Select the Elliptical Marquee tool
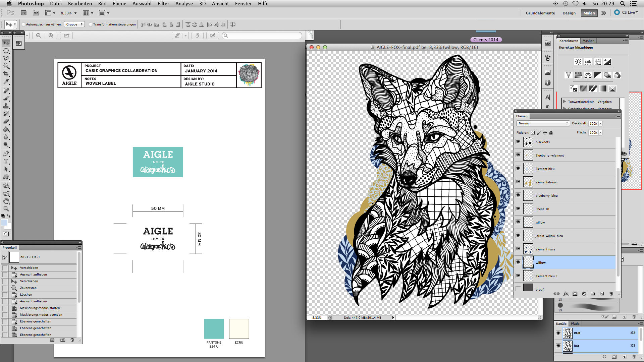 click(6, 51)
